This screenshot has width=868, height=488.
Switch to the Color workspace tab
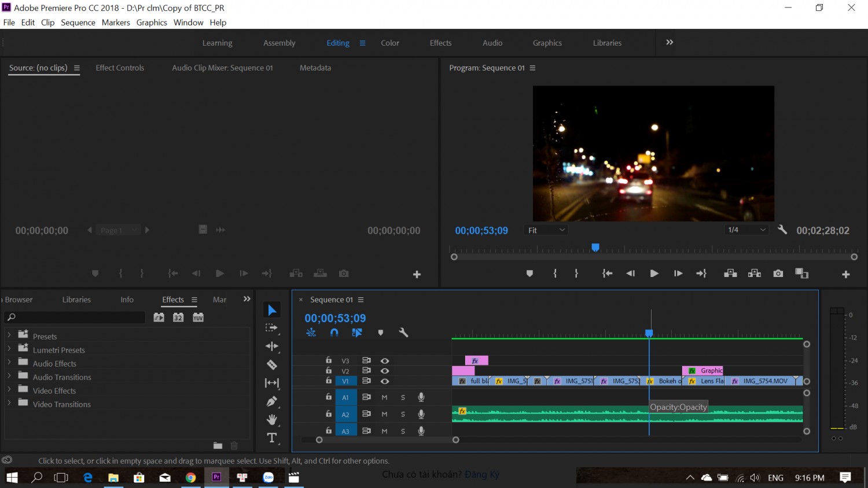coord(390,43)
